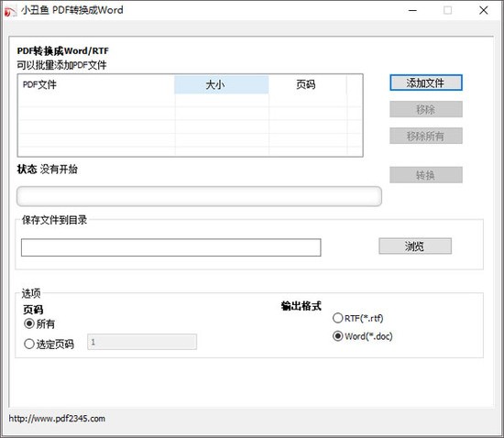The image size is (504, 438).
Task: Click the first empty row in file list
Action: 191,100
